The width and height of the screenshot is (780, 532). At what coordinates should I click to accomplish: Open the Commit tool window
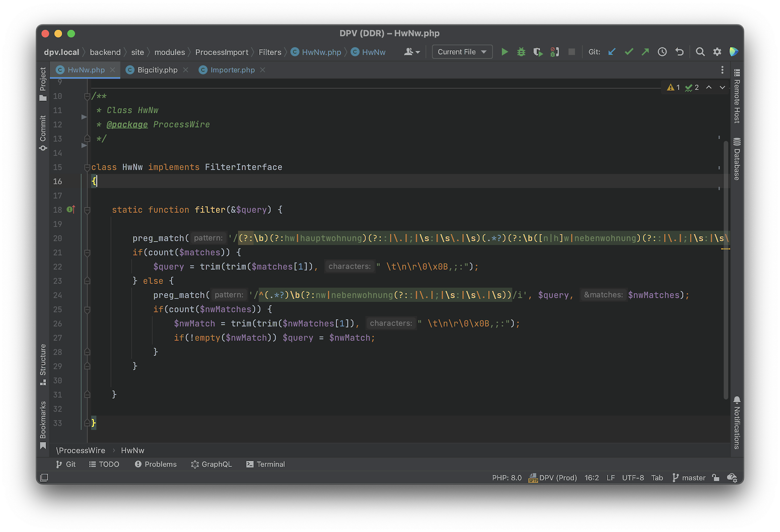(x=43, y=133)
